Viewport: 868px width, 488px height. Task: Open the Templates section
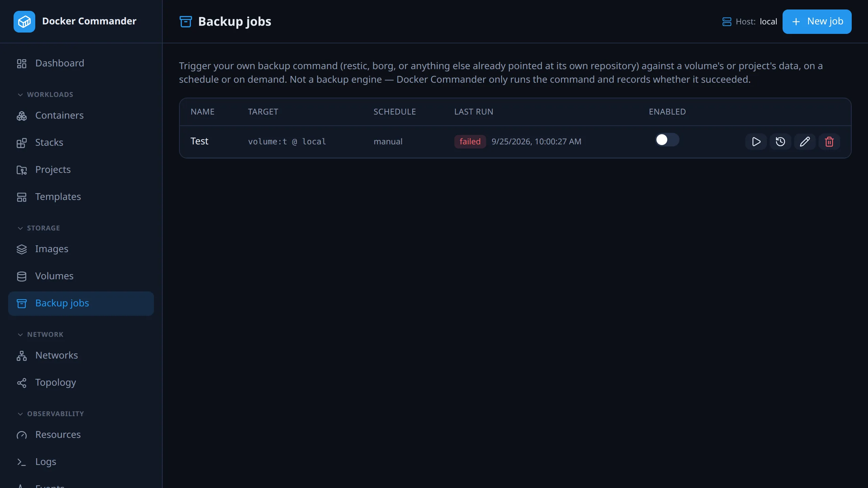[81, 197]
